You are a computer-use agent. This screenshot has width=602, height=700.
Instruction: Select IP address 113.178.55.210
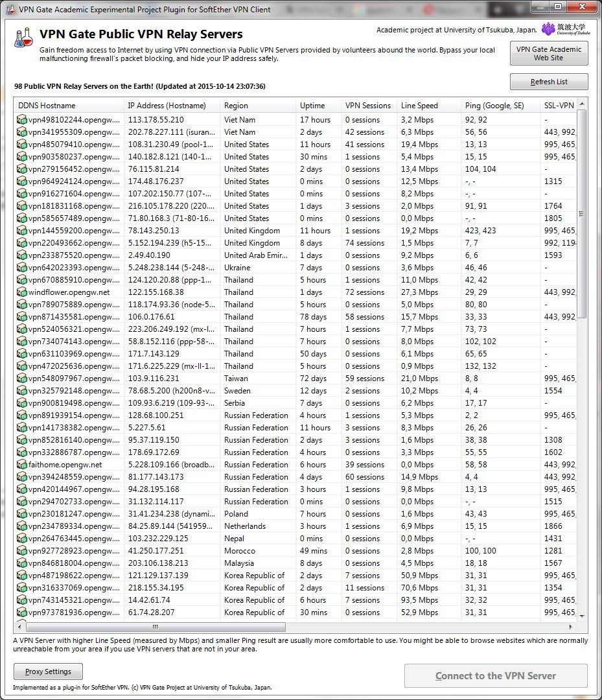click(x=156, y=120)
